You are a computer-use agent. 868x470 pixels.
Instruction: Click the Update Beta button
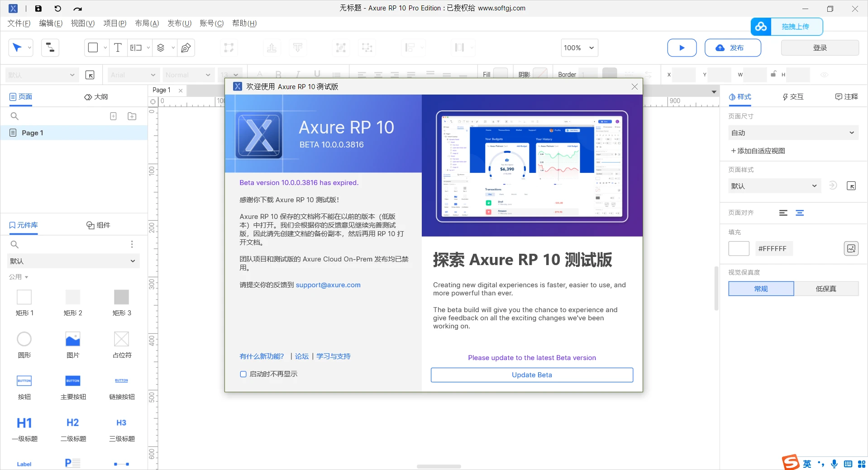(531, 375)
